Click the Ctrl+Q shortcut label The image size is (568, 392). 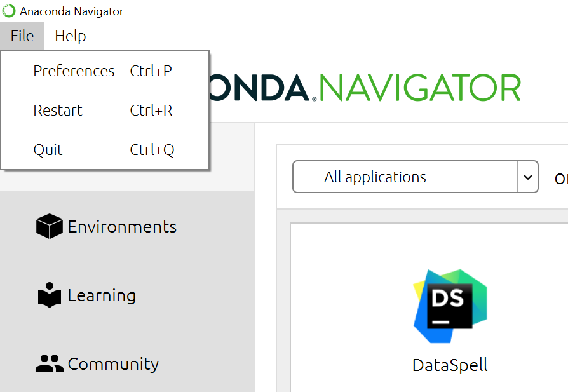tap(152, 150)
